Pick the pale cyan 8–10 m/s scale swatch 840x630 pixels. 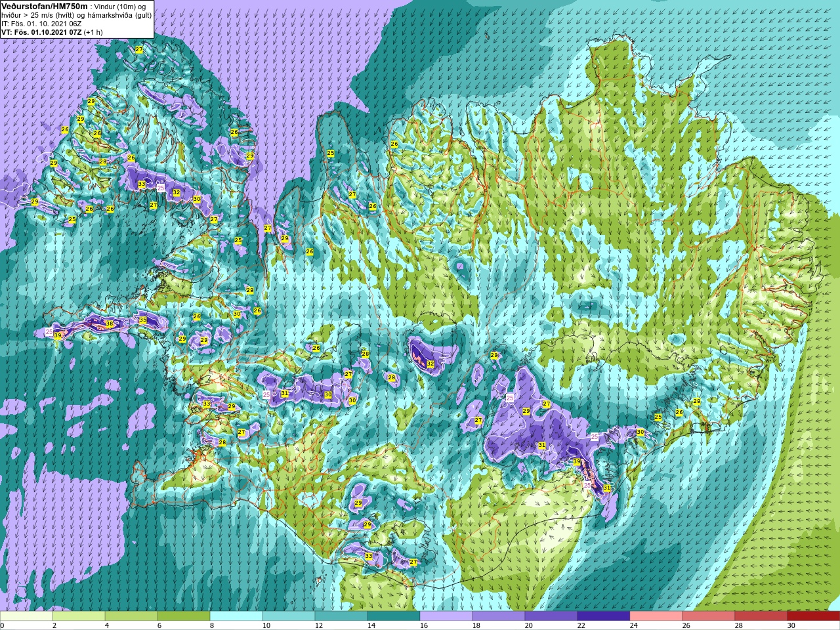pos(236,616)
